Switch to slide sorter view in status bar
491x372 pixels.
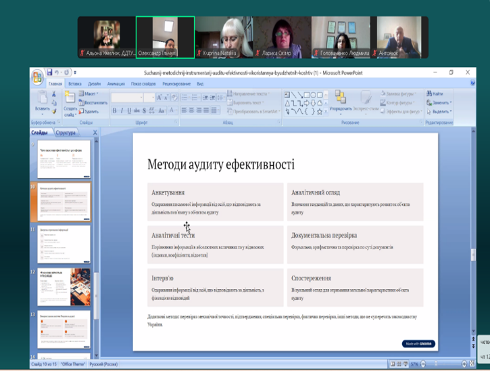(x=399, y=364)
